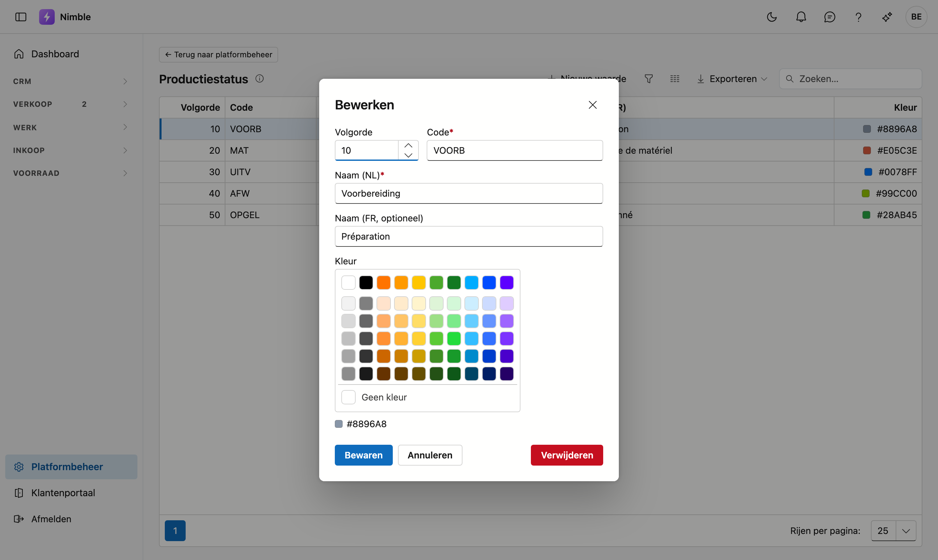This screenshot has width=938, height=560.
Task: Click the Code input field
Action: [515, 150]
